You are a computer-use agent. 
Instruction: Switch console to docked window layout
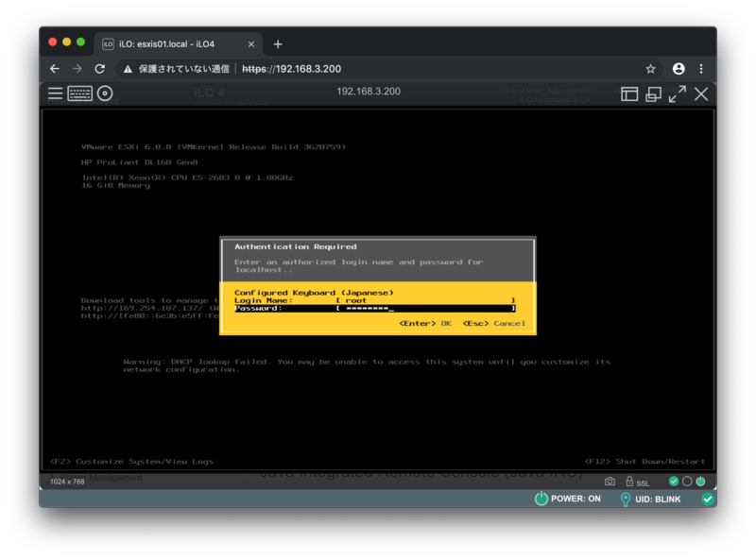pyautogui.click(x=629, y=94)
